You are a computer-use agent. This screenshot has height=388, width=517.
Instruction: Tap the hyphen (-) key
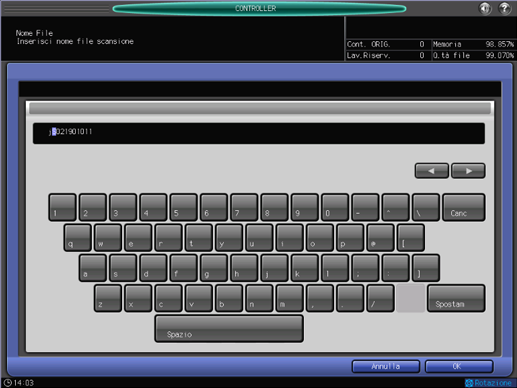365,207
